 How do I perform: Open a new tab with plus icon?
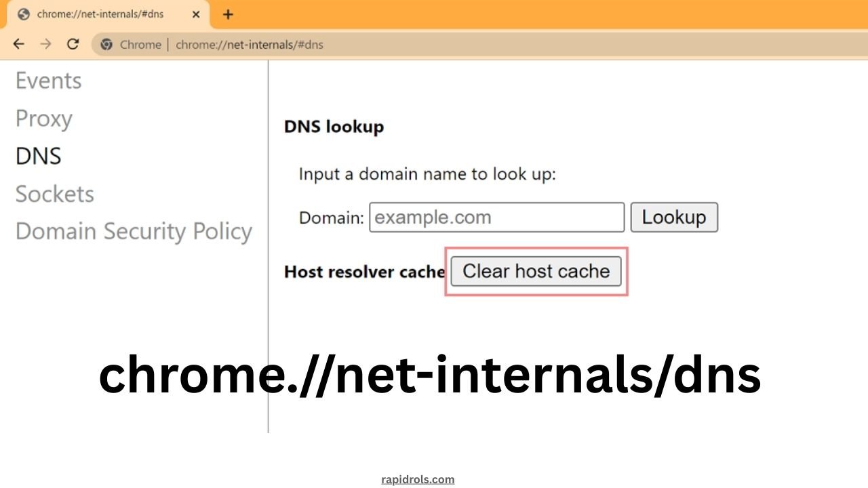tap(228, 14)
